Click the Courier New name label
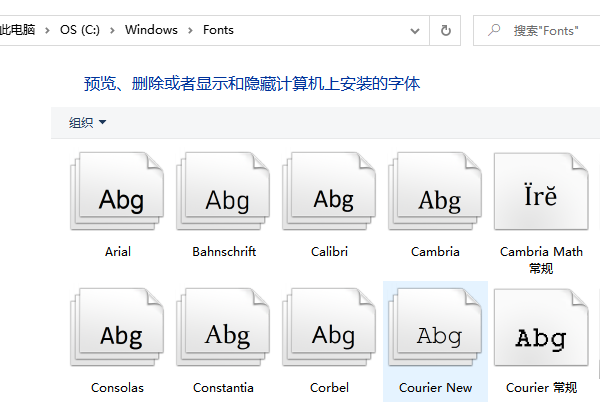 (435, 388)
